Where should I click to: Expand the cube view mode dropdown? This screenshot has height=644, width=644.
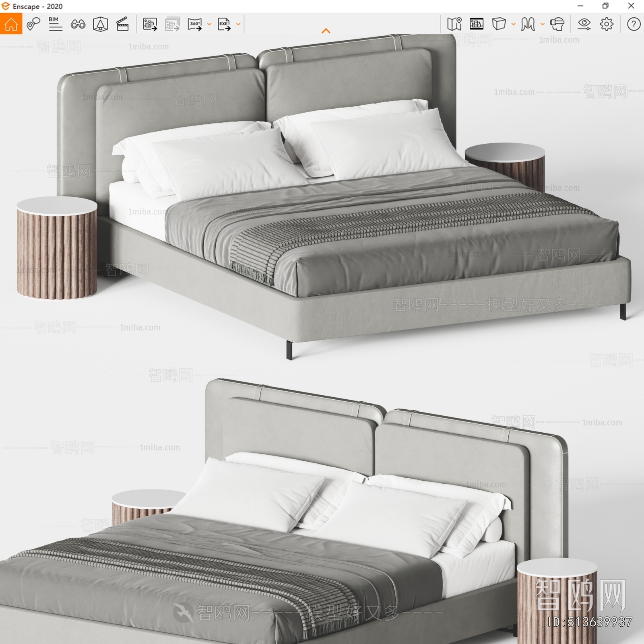tap(513, 24)
